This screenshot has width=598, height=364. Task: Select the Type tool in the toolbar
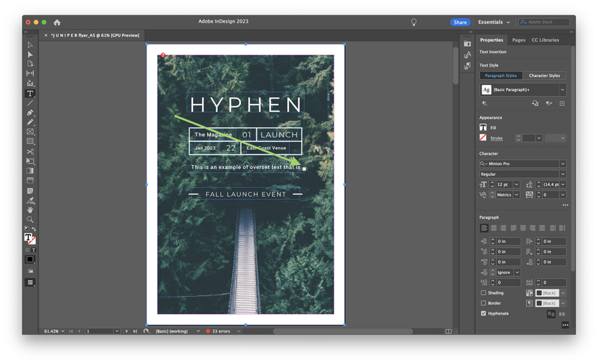(30, 93)
